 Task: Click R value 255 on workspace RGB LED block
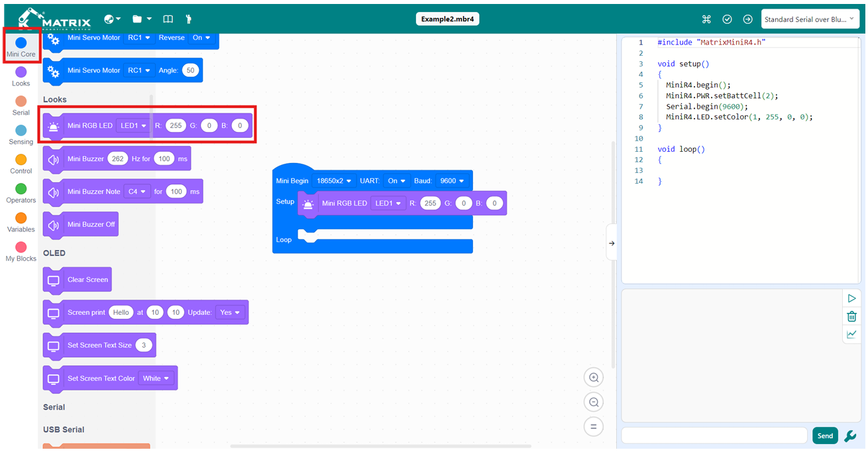click(430, 203)
